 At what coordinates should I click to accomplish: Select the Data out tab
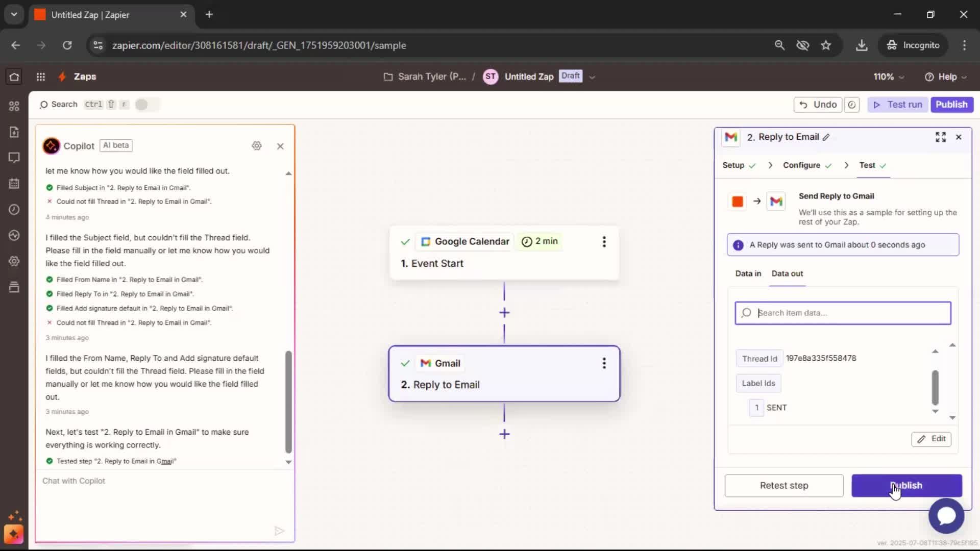(787, 273)
